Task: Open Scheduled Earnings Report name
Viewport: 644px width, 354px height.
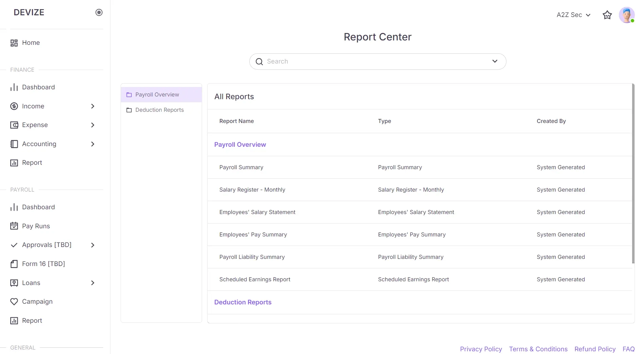Action: pyautogui.click(x=255, y=280)
